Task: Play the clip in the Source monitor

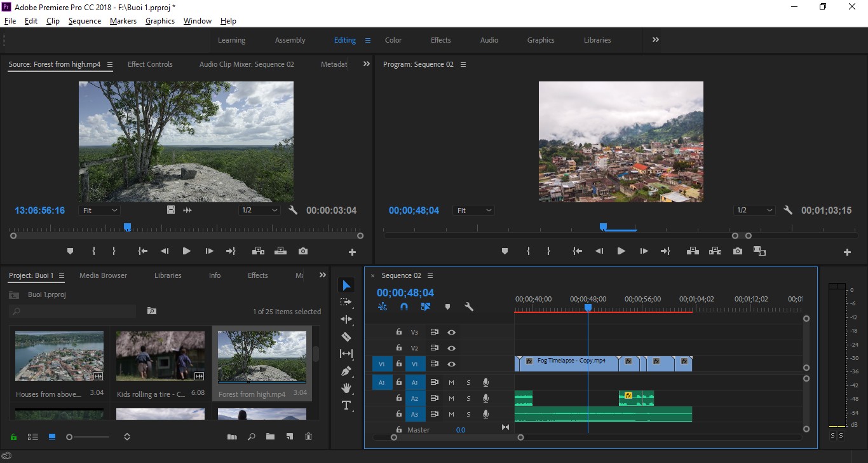Action: coord(186,251)
